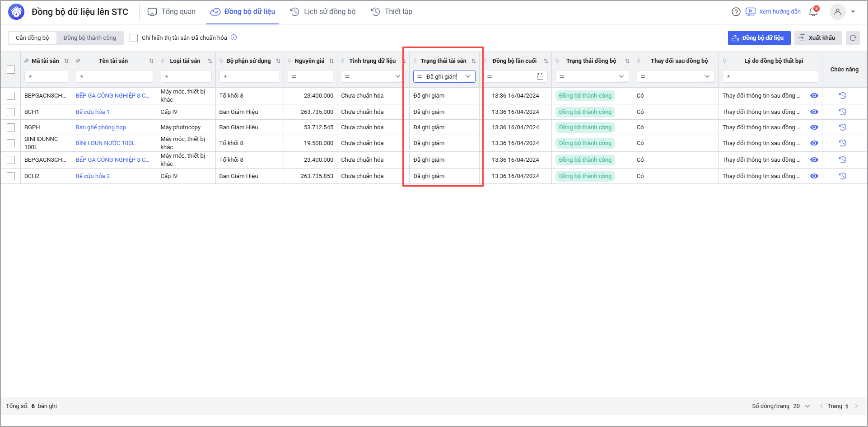View sync history for BCH1 row
The width and height of the screenshot is (868, 427).
(x=843, y=112)
